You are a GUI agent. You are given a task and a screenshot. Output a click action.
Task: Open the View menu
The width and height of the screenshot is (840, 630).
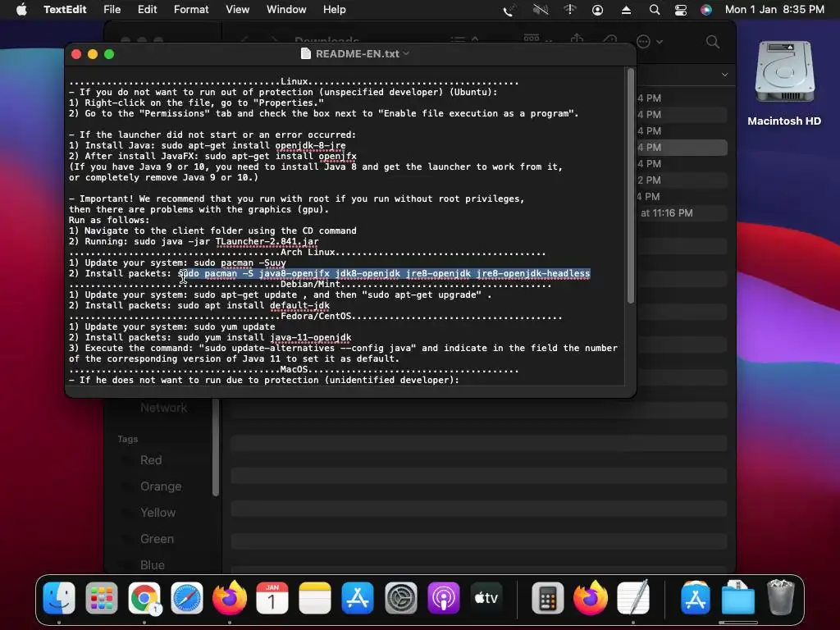click(x=237, y=10)
